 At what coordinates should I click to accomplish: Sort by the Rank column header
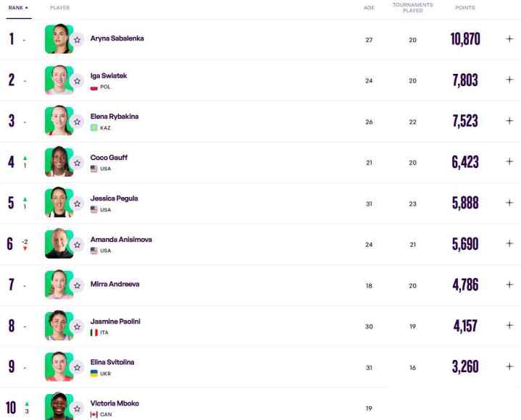tap(18, 8)
